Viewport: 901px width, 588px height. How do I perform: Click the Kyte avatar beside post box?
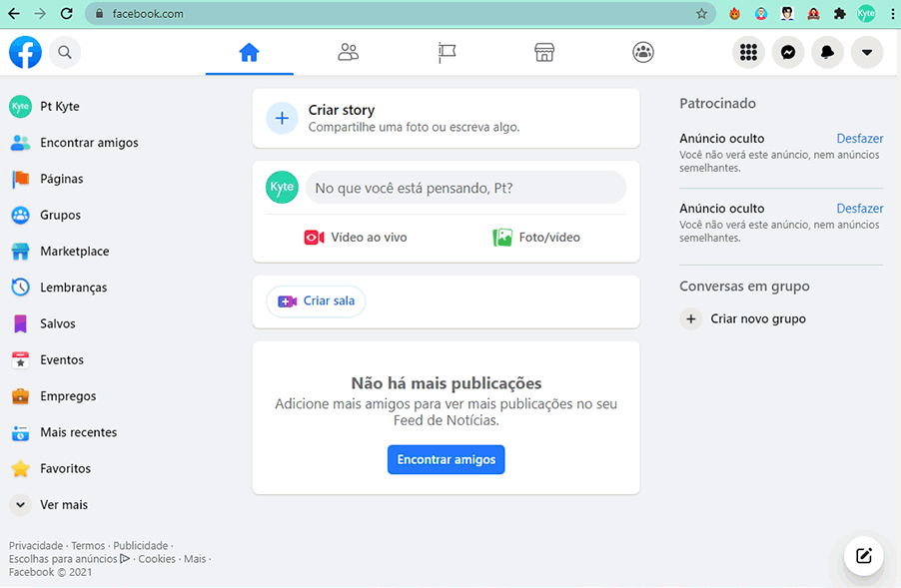(x=282, y=188)
